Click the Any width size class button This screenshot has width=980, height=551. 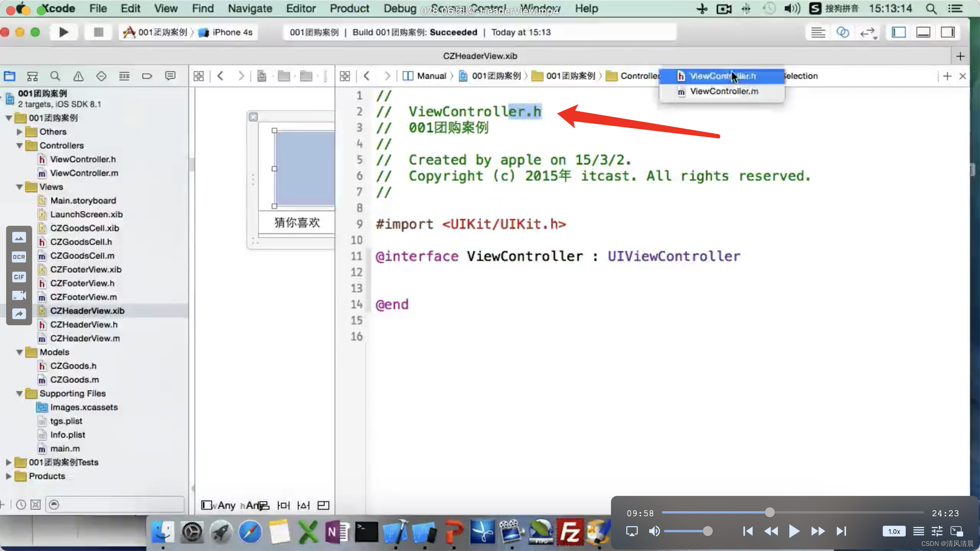point(226,505)
